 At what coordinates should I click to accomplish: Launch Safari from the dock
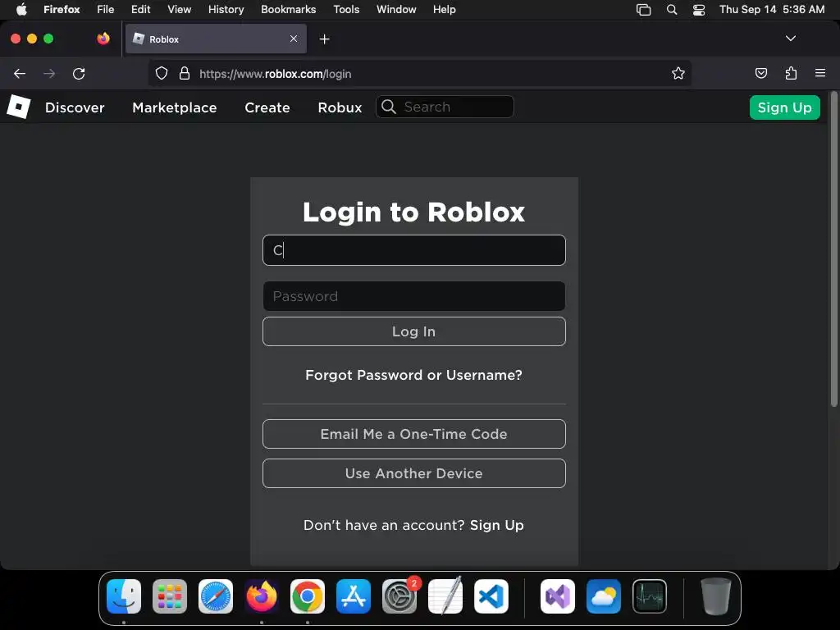[216, 596]
